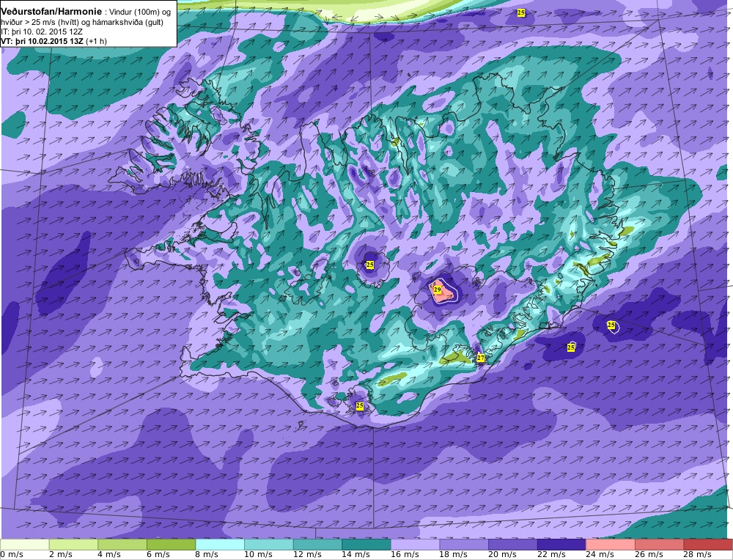Click the green 4 m/s legend swatch
Image resolution: width=733 pixels, height=560 pixels.
click(122, 545)
